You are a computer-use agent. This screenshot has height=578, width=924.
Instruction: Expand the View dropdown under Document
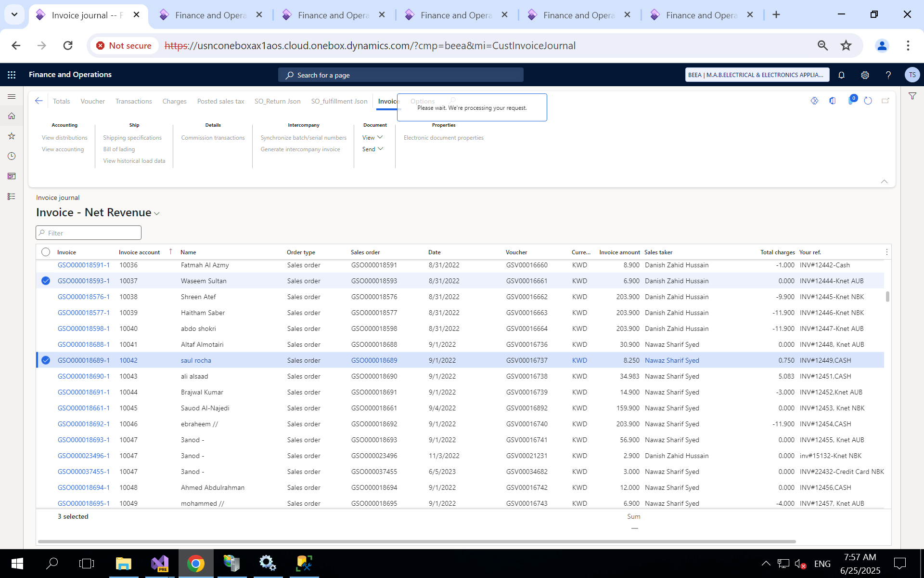372,138
